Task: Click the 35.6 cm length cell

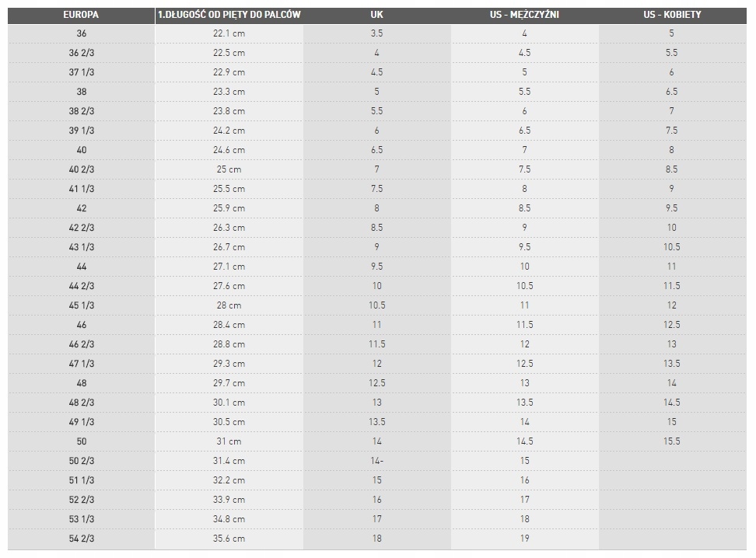Action: point(229,539)
